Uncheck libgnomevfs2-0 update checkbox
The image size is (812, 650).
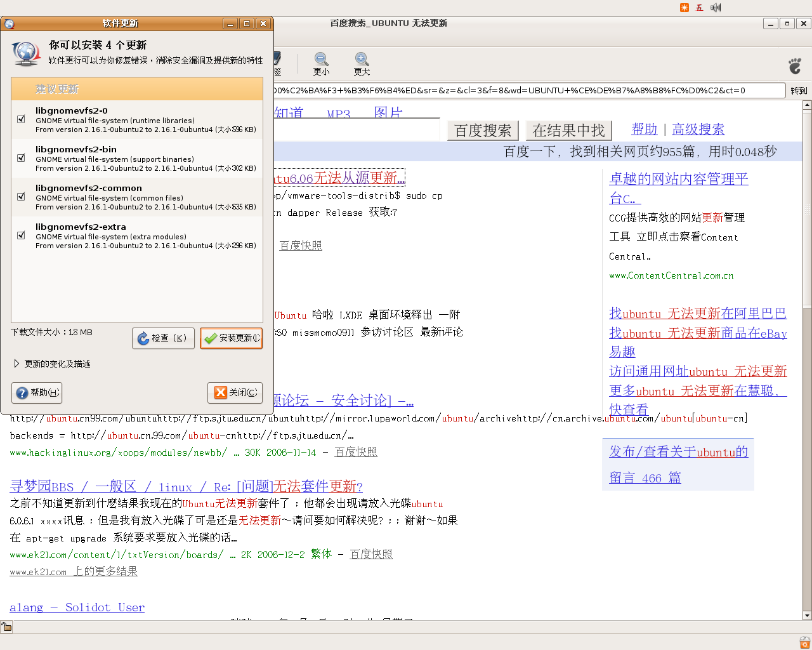[21, 119]
